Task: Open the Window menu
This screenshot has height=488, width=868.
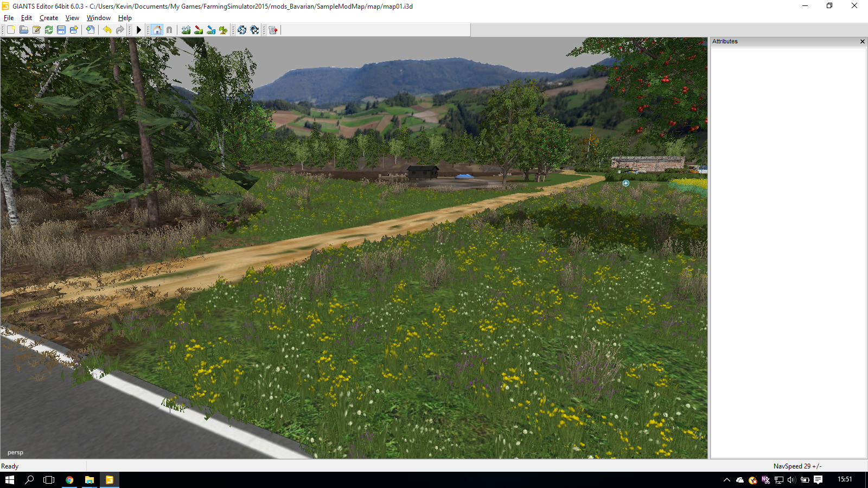Action: coord(99,18)
